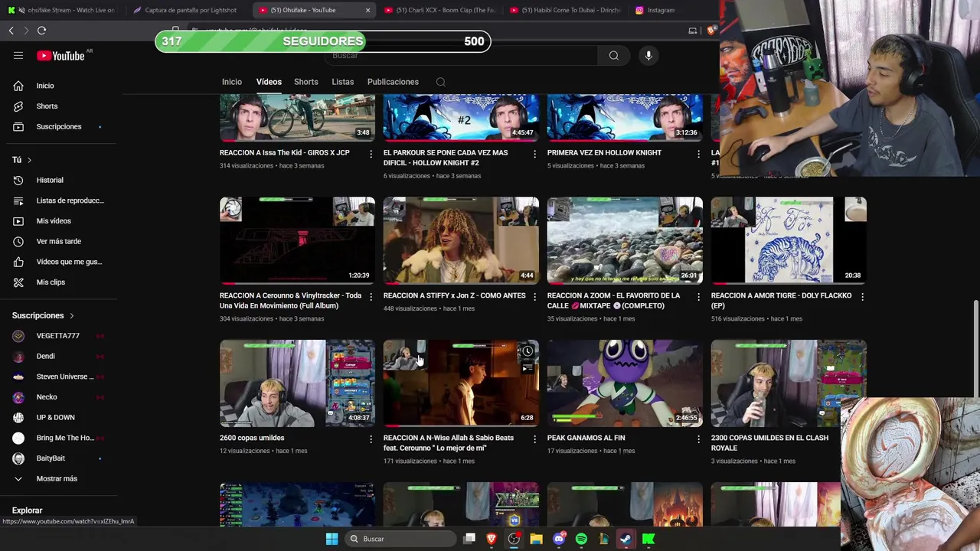Open Spotify from taskbar
This screenshot has width=980, height=551.
(x=581, y=539)
